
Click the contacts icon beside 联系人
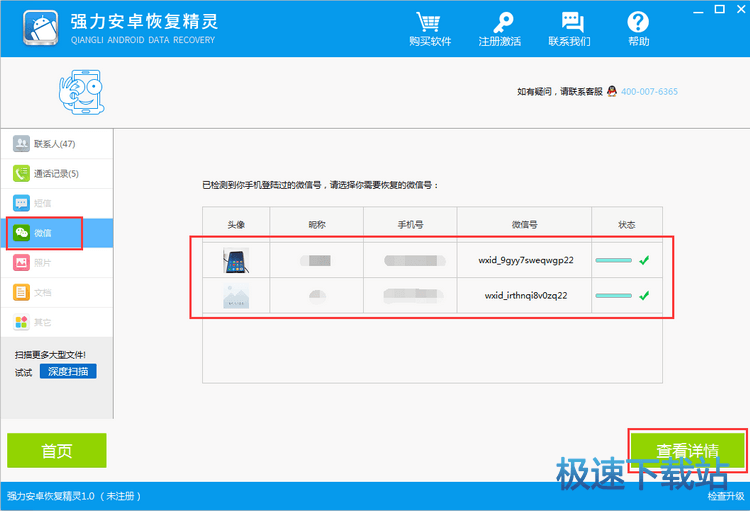click(x=21, y=144)
